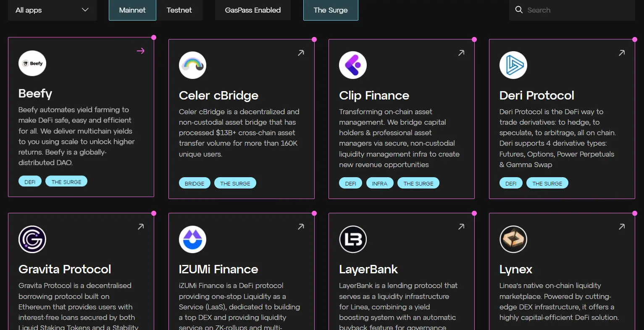Screen dimensions: 644x330
Task: Click the BRIDGE tag on Celer cBridge
Action: tap(195, 183)
